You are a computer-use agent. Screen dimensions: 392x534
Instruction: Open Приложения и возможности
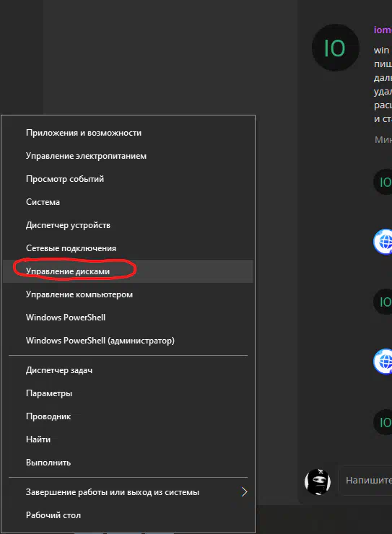coord(128,133)
